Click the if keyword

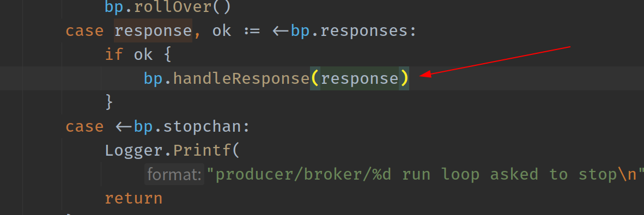point(114,54)
